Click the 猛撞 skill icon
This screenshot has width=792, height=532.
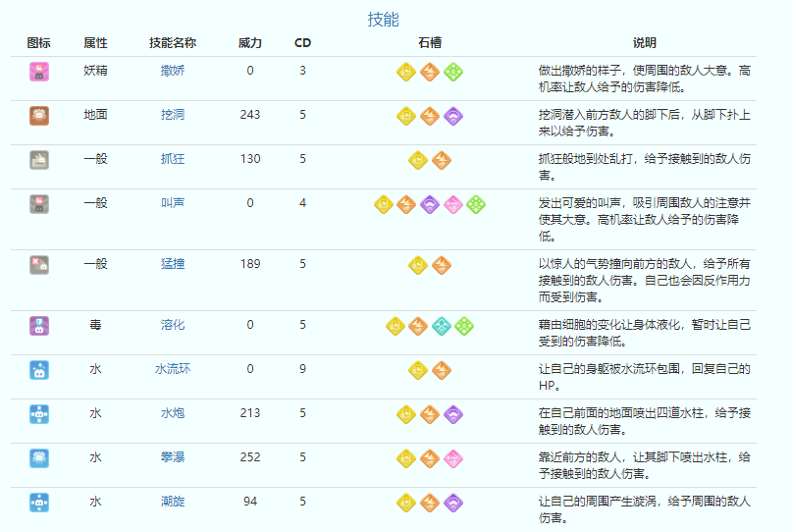click(x=39, y=264)
